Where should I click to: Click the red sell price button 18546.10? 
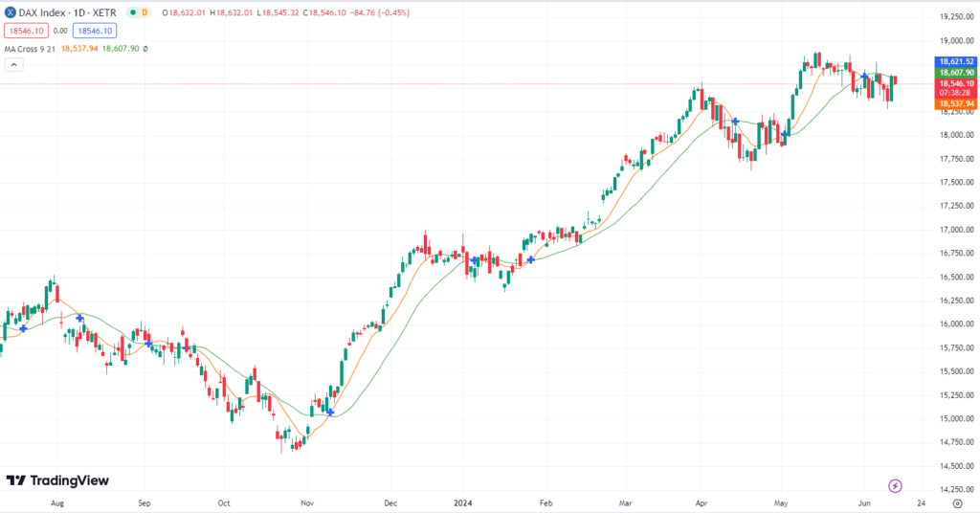click(x=26, y=31)
